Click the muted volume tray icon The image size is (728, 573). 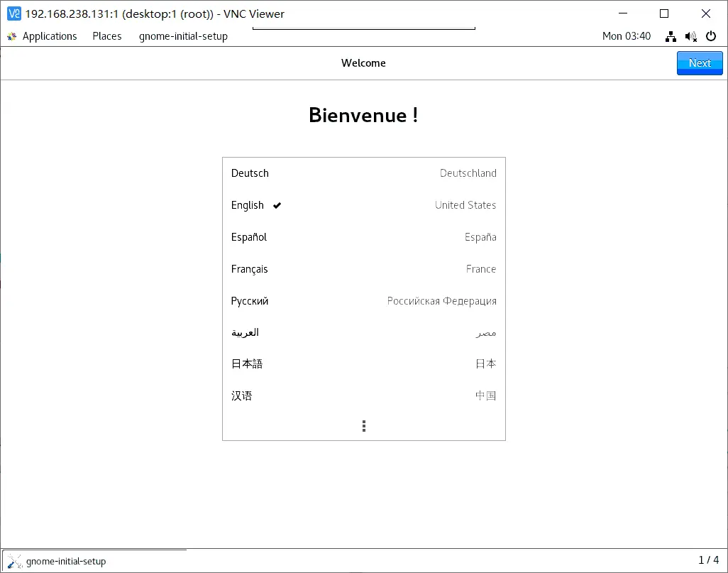(x=691, y=36)
